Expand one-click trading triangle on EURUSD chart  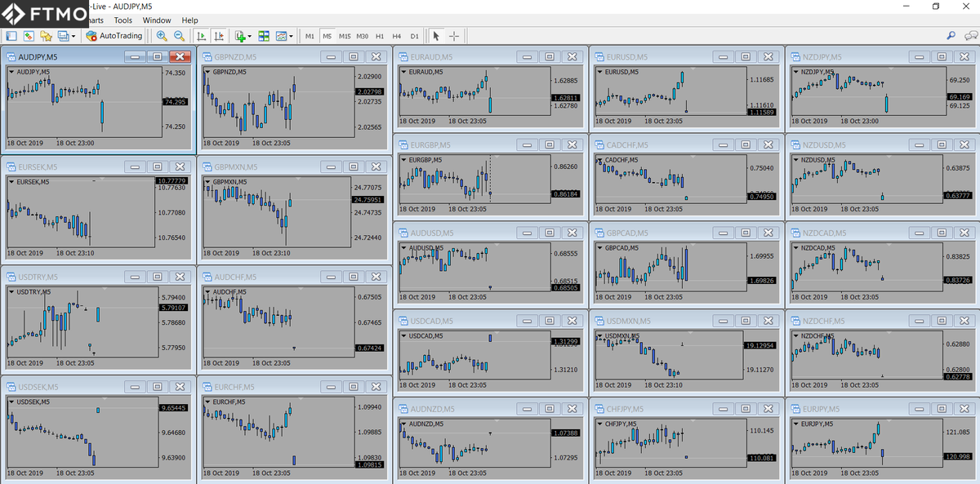[x=600, y=72]
